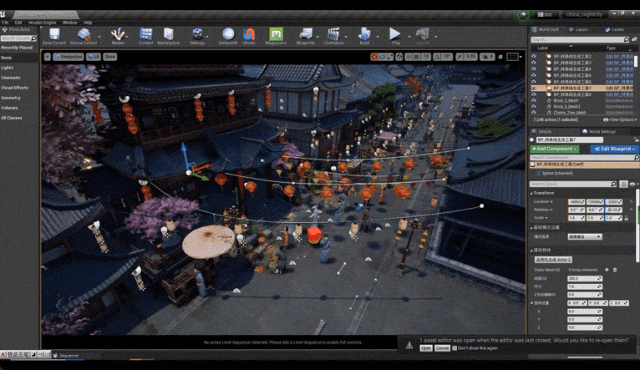
Task: Click the Launch toolbar icon
Action: 422,34
